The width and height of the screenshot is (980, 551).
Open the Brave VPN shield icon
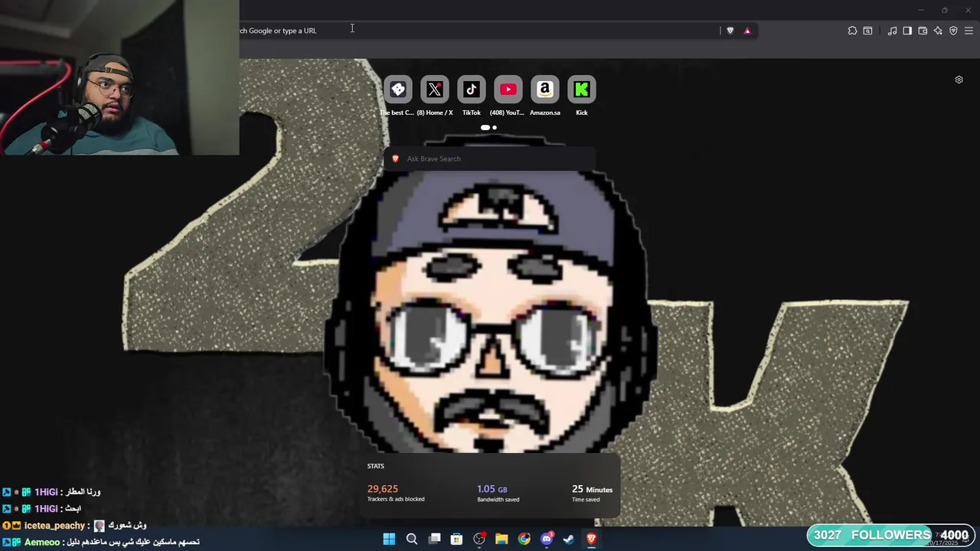tap(953, 31)
